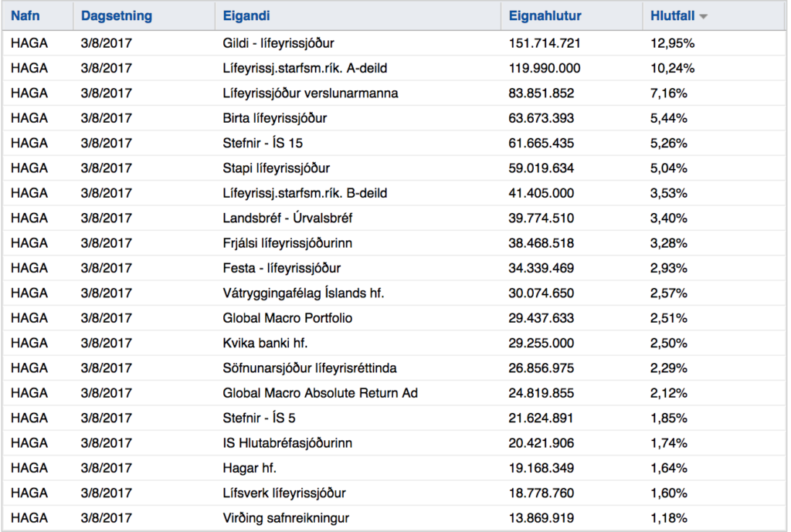This screenshot has width=791, height=532.
Task: Click share count 29.255.000
Action: point(541,343)
